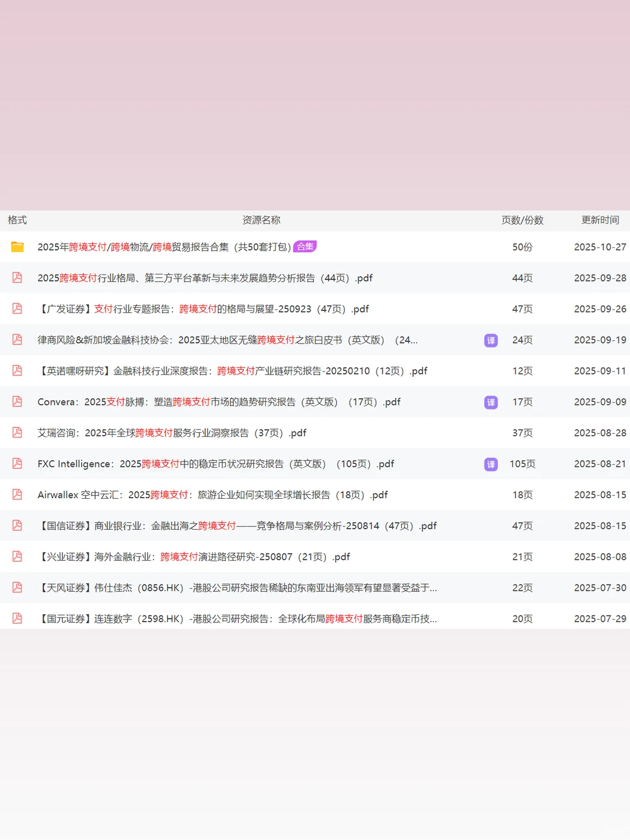Click the 2025-08-08 date cell
Screen dimensions: 630x840
tap(600, 556)
